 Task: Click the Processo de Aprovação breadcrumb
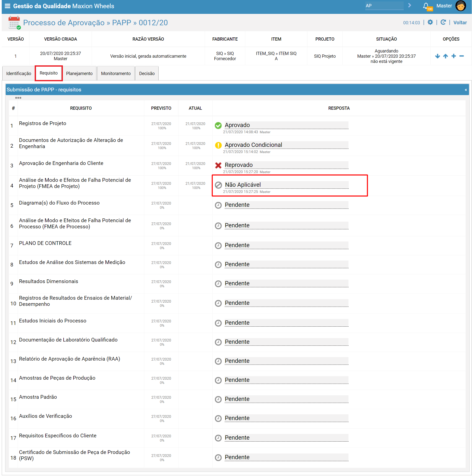(64, 23)
